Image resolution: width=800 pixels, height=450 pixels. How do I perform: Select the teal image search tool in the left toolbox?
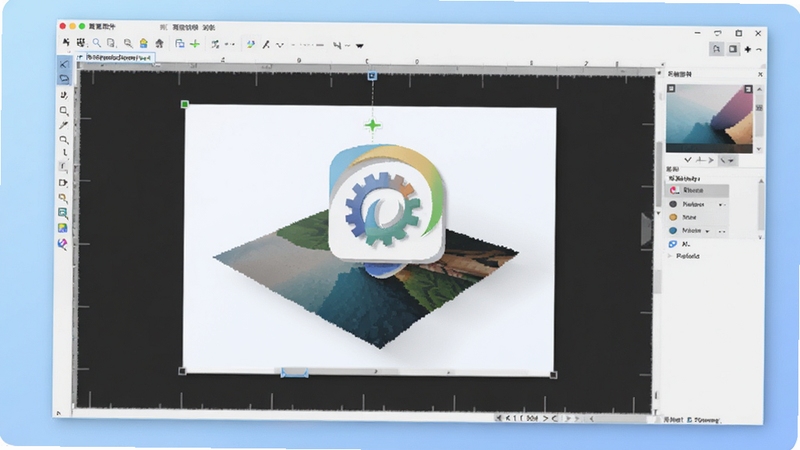pyautogui.click(x=63, y=213)
